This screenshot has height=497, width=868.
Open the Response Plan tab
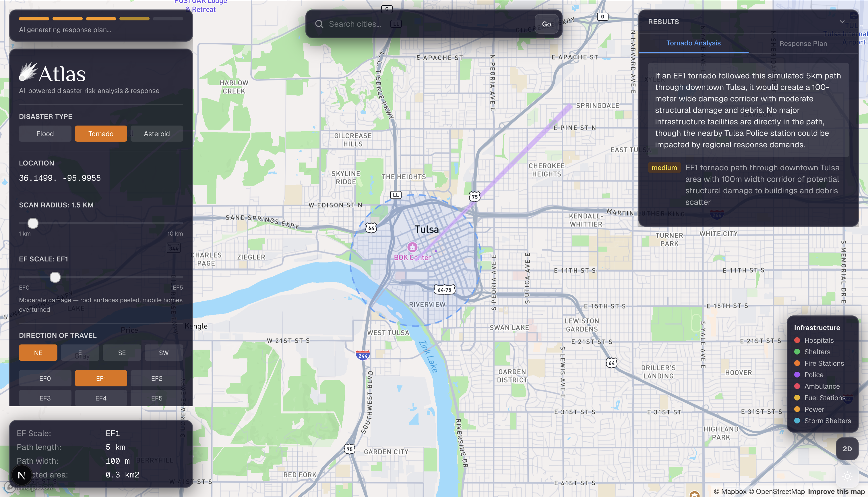click(803, 44)
